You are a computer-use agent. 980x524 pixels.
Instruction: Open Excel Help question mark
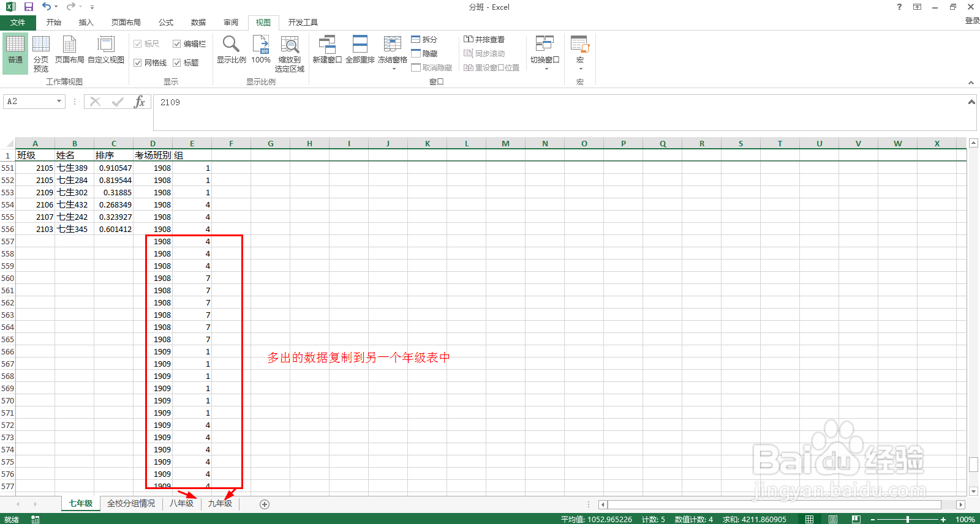(x=899, y=7)
